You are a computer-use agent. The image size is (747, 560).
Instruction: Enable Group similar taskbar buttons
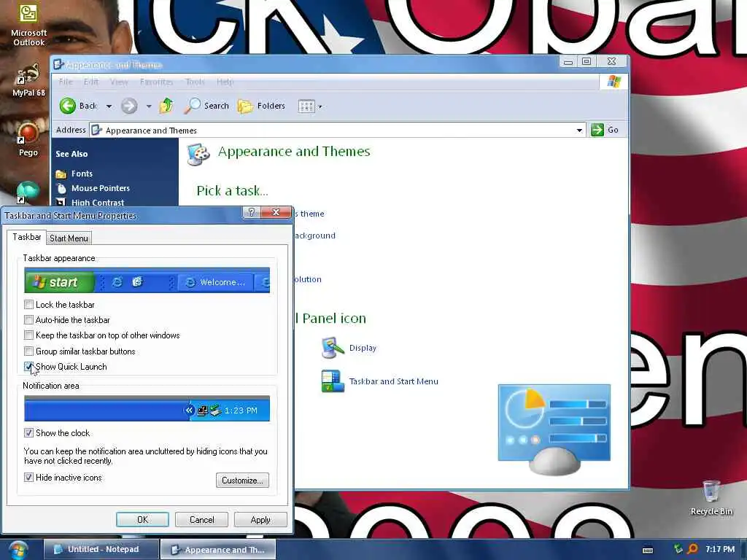28,351
